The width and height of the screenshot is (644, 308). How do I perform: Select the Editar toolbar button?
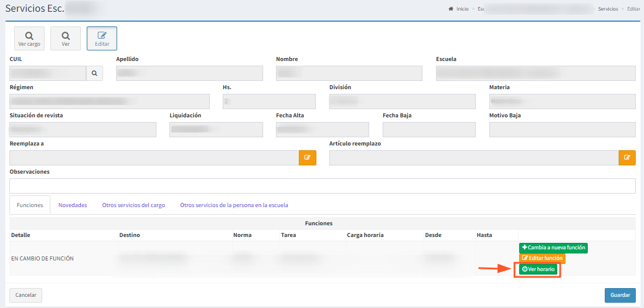click(x=102, y=39)
